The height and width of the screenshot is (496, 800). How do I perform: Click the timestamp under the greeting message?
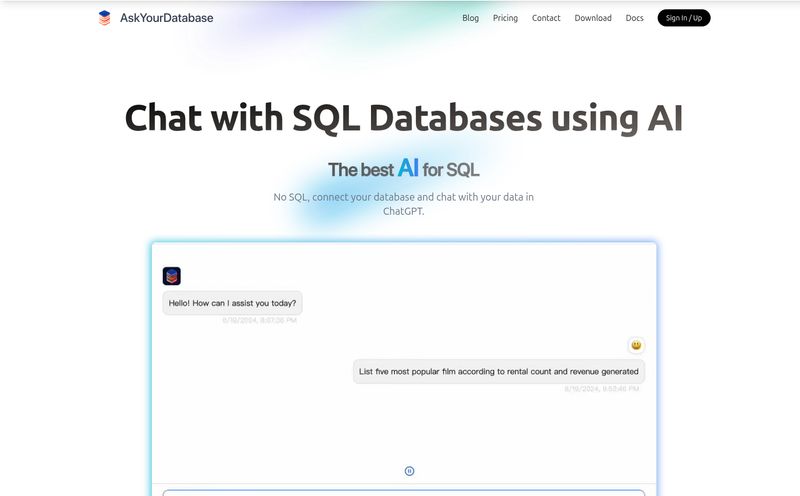(x=259, y=320)
